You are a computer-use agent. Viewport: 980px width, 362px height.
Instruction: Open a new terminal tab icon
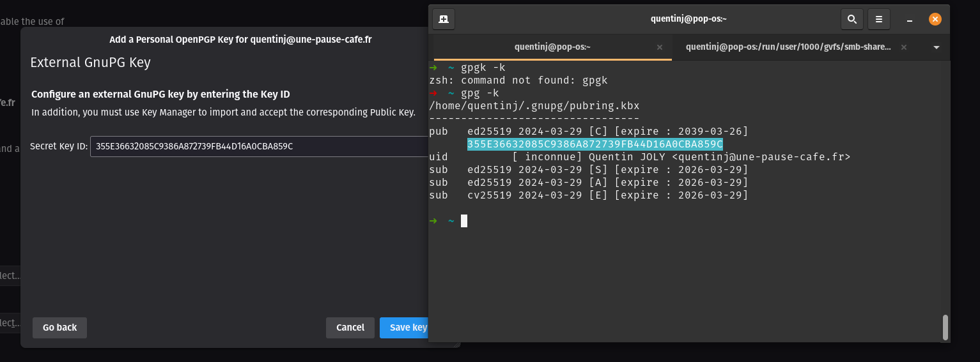(443, 19)
